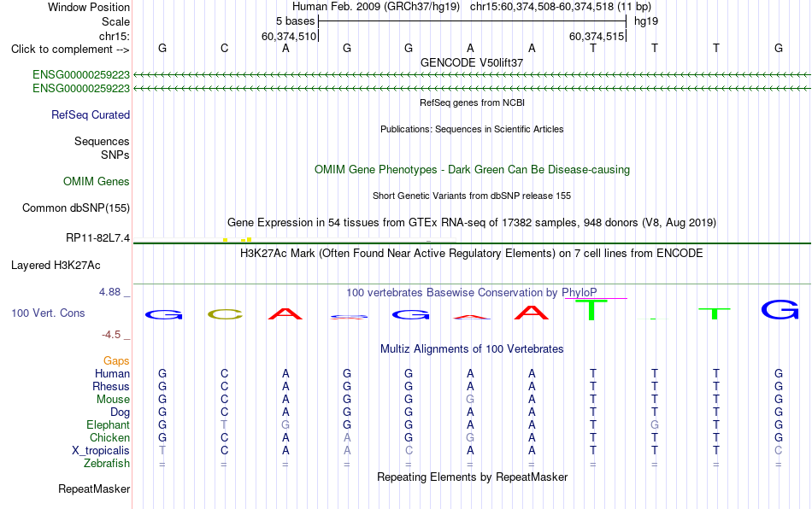Viewport: 812px width, 509px height.
Task: Click 'Repeating Elements by RepeatMasker' title
Action: [472, 477]
